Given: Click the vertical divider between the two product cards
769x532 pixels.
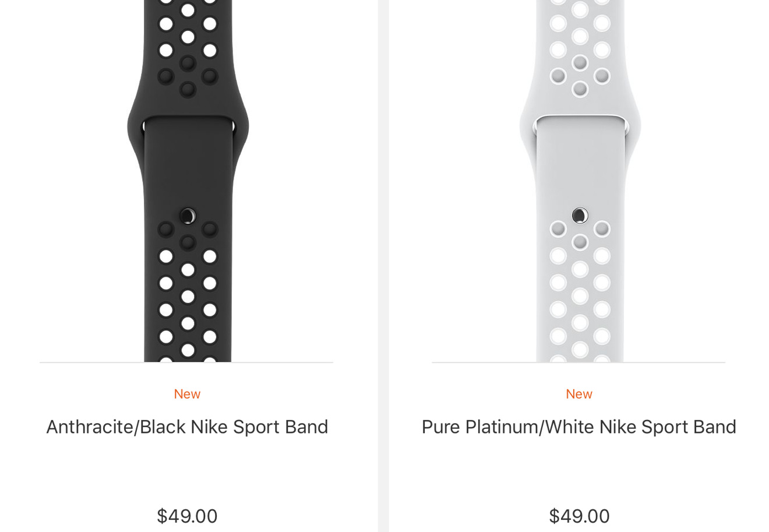Looking at the screenshot, I should point(383,266).
